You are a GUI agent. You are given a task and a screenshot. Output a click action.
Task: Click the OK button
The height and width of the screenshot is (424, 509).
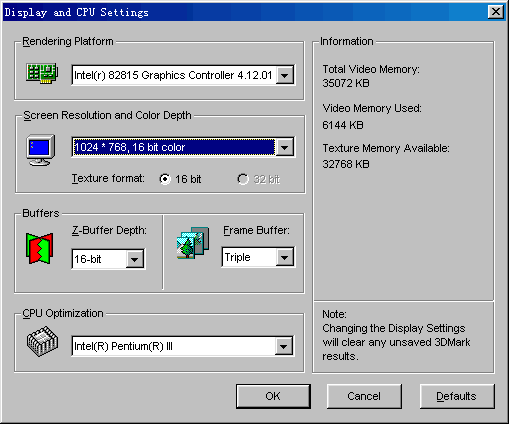(x=273, y=396)
